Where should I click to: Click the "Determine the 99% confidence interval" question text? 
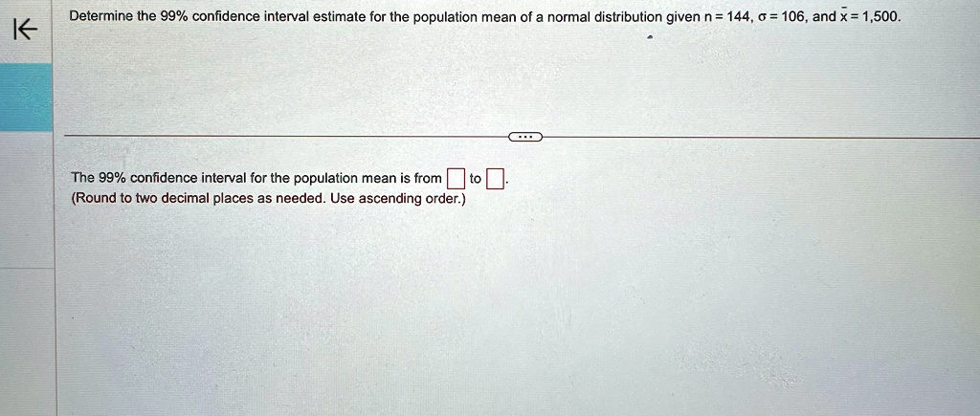485,16
